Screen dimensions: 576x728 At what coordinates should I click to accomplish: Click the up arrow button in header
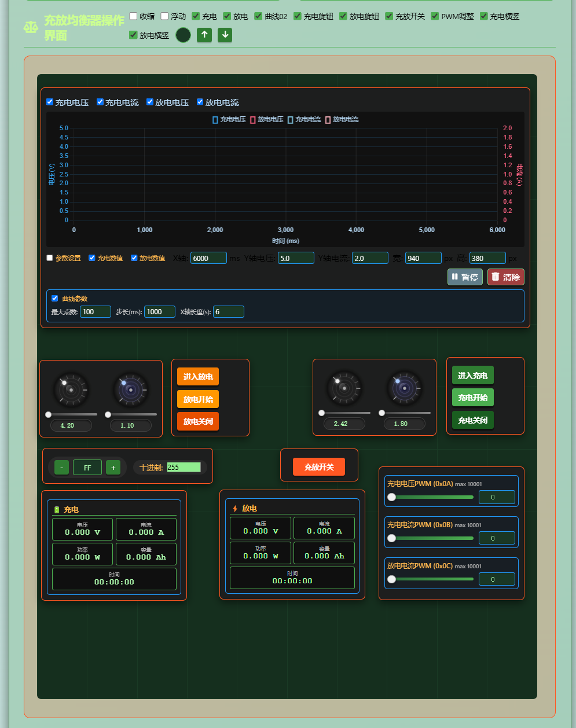(x=204, y=35)
